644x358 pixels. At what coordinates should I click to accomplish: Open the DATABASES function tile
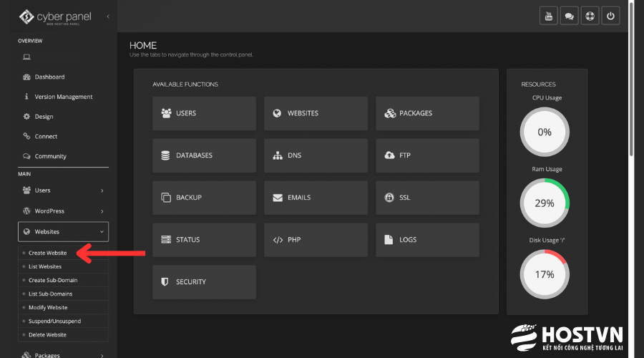(204, 155)
